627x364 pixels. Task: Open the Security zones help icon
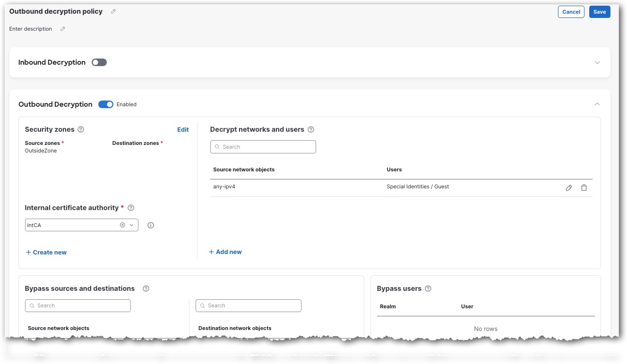(80, 129)
